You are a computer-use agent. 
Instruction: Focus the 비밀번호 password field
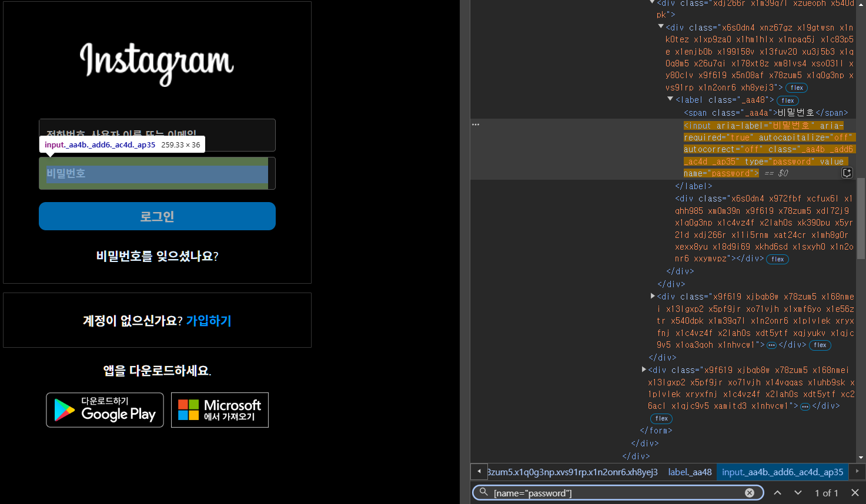point(157,173)
